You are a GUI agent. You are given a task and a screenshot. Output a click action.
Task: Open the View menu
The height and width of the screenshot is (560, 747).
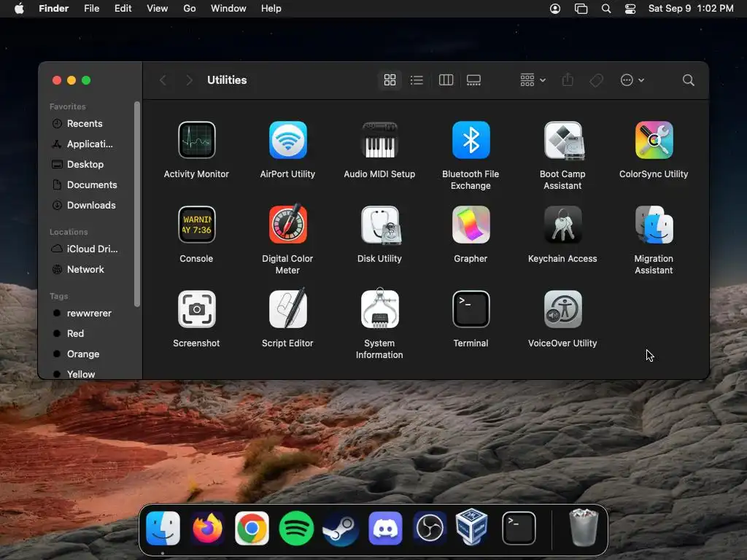tap(158, 9)
